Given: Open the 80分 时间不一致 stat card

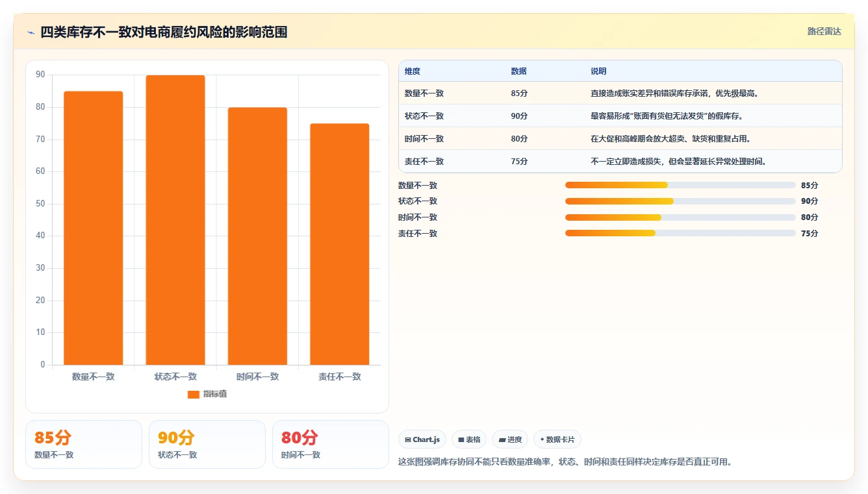Looking at the screenshot, I should coord(331,444).
